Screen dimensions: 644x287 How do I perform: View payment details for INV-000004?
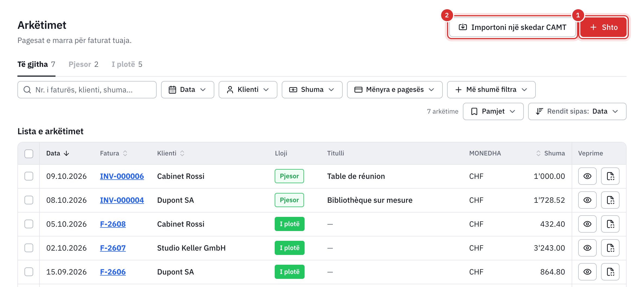tap(587, 200)
